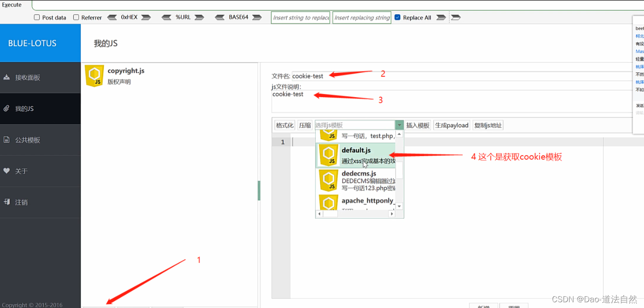This screenshot has height=308, width=644.
Task: Click the document icon beside 公共模板
Action: pyautogui.click(x=7, y=140)
